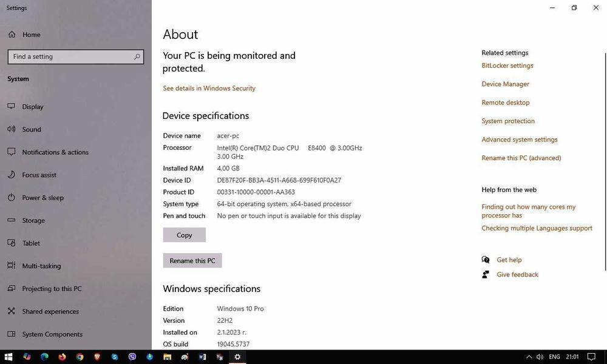607x364 pixels.
Task: Open Brave browser from the taskbar
Action: tap(97, 357)
